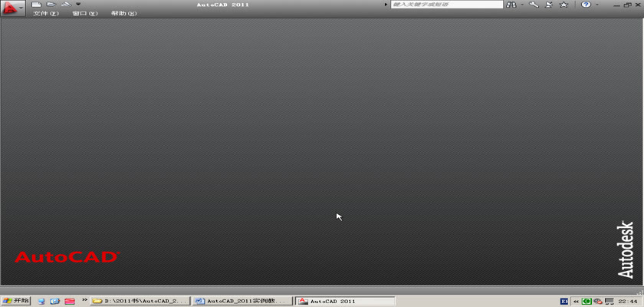The height and width of the screenshot is (307, 644).
Task: Click the Subscription Center key icon
Action: pos(534,5)
